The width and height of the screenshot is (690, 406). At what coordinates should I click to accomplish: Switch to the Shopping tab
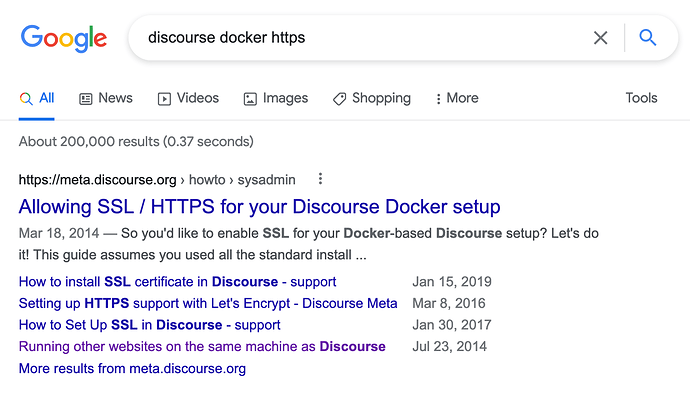pos(372,98)
